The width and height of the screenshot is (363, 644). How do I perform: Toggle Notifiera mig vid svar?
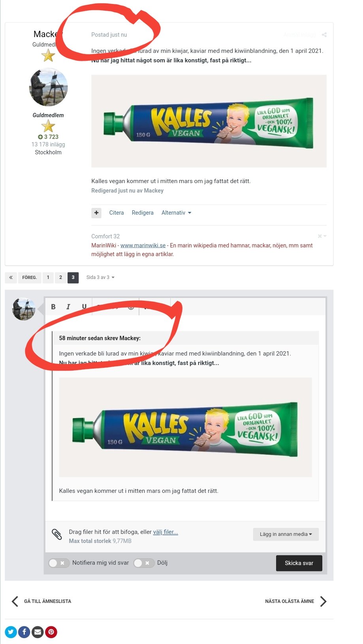[x=59, y=563]
